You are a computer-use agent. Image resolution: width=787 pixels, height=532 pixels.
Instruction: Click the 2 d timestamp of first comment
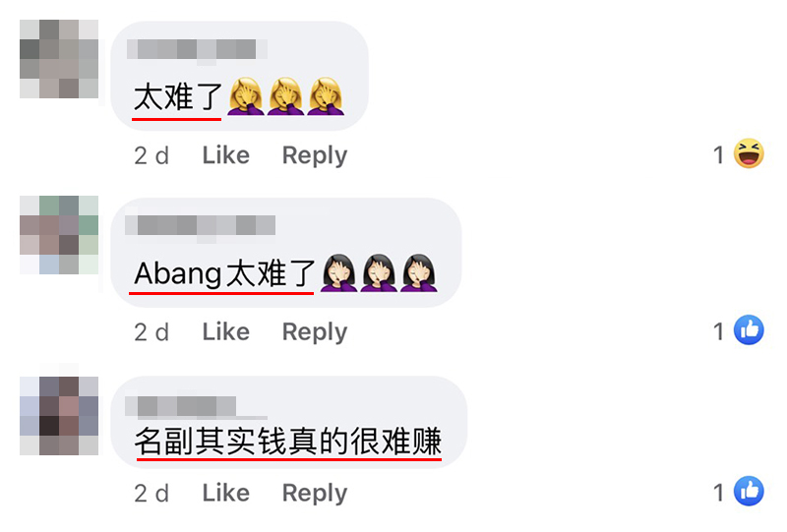(x=151, y=155)
